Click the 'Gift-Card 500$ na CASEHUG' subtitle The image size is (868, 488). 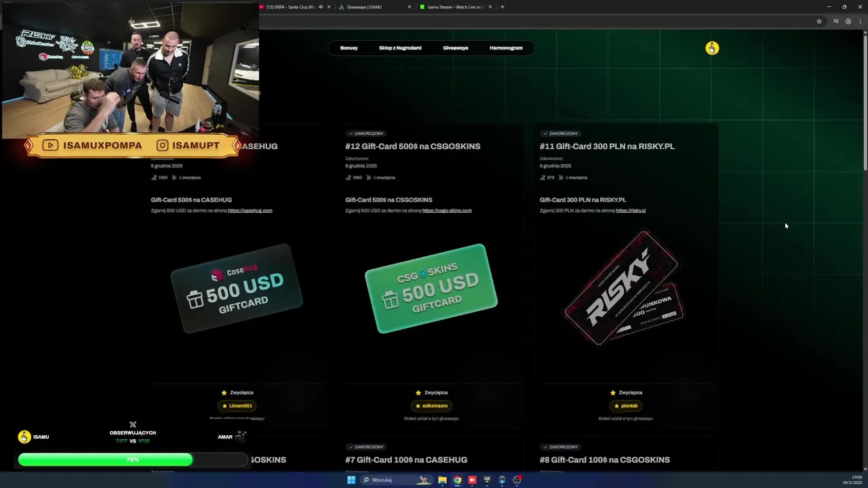pyautogui.click(x=191, y=200)
